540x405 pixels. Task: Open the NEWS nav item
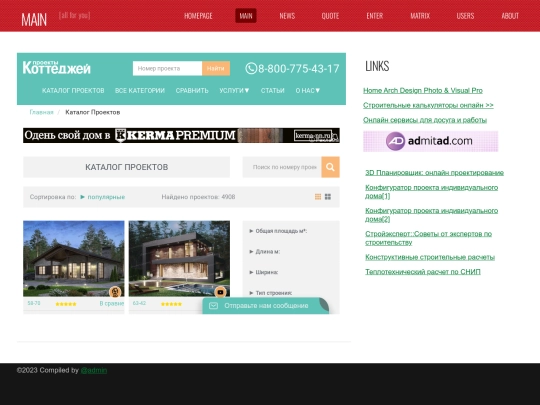tap(287, 16)
